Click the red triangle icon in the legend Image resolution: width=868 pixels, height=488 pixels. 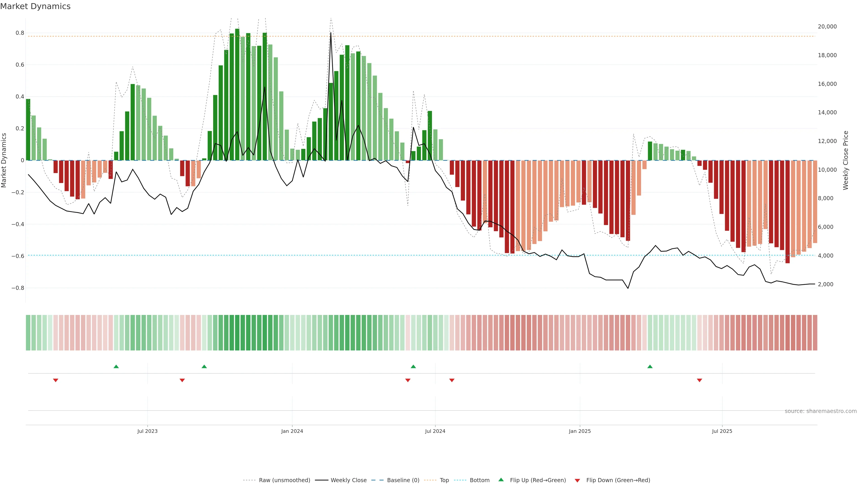[x=577, y=480]
